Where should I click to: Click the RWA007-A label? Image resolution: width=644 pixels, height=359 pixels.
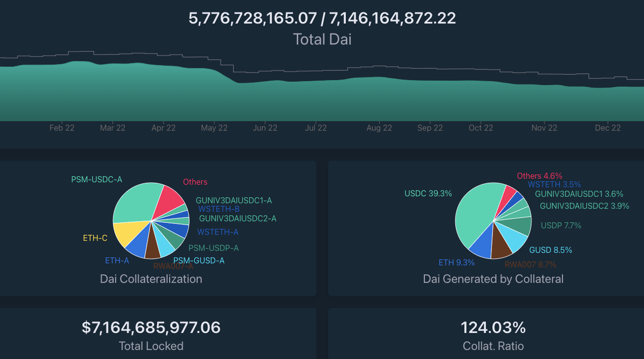[173, 266]
